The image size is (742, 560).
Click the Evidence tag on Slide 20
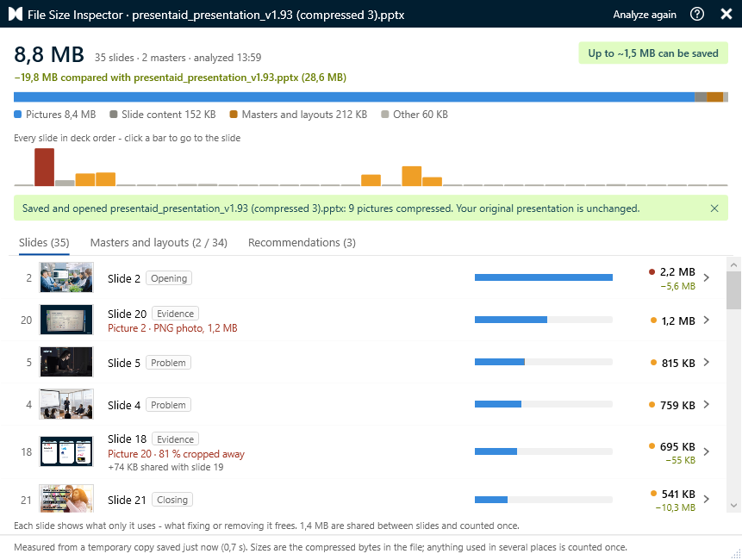click(x=175, y=314)
